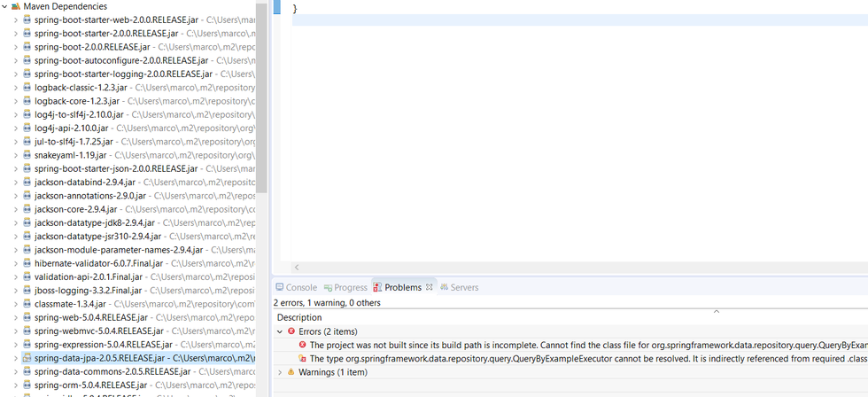
Task: Sort problems by the Description column header
Action: pyautogui.click(x=299, y=318)
